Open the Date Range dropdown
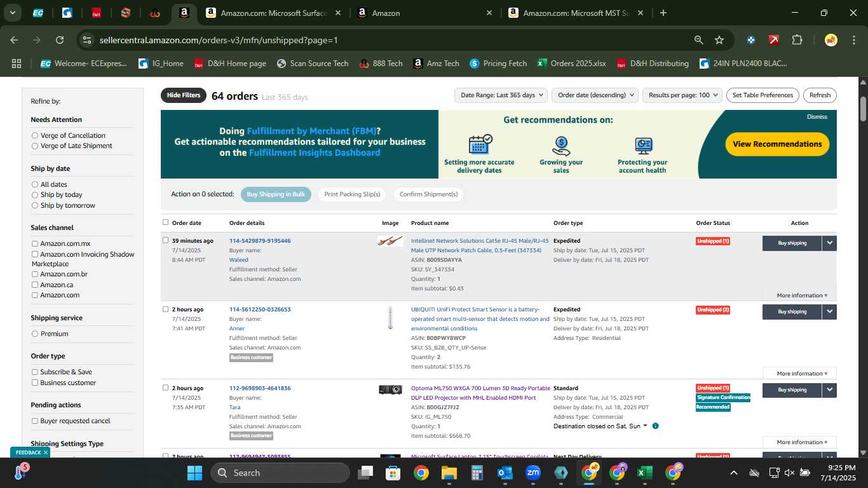This screenshot has height=488, width=868. coord(501,95)
